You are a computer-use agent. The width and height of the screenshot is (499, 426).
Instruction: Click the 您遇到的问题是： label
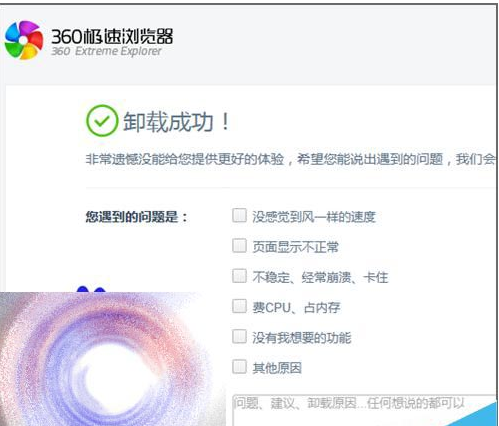[136, 217]
